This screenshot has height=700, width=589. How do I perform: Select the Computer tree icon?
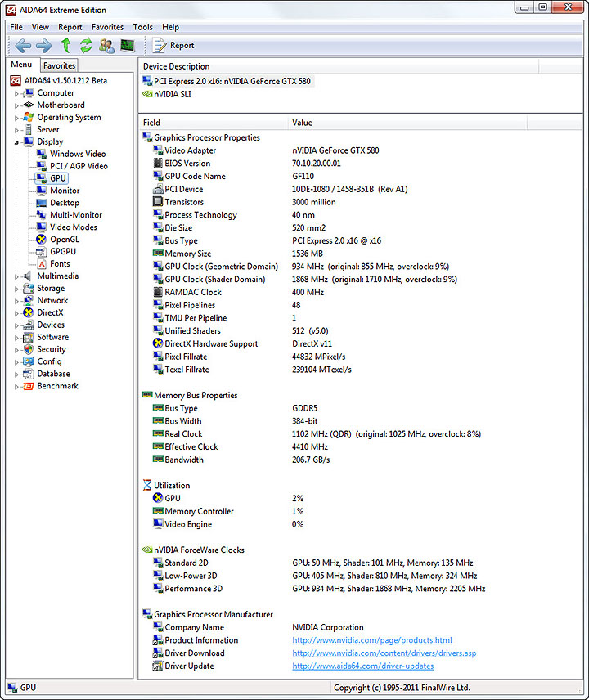(29, 93)
